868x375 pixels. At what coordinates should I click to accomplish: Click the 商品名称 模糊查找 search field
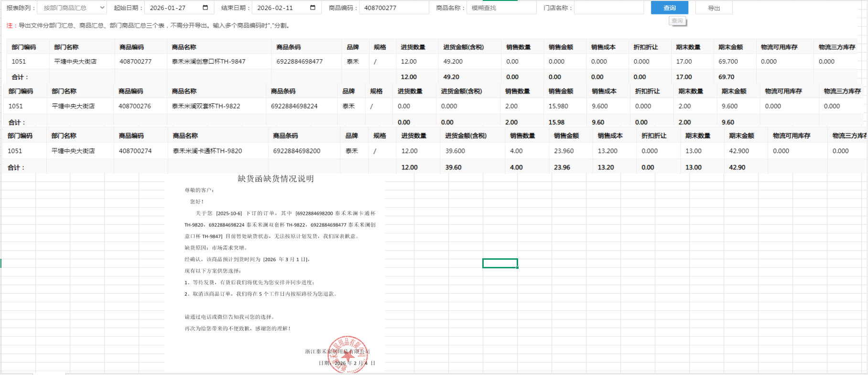pos(501,8)
